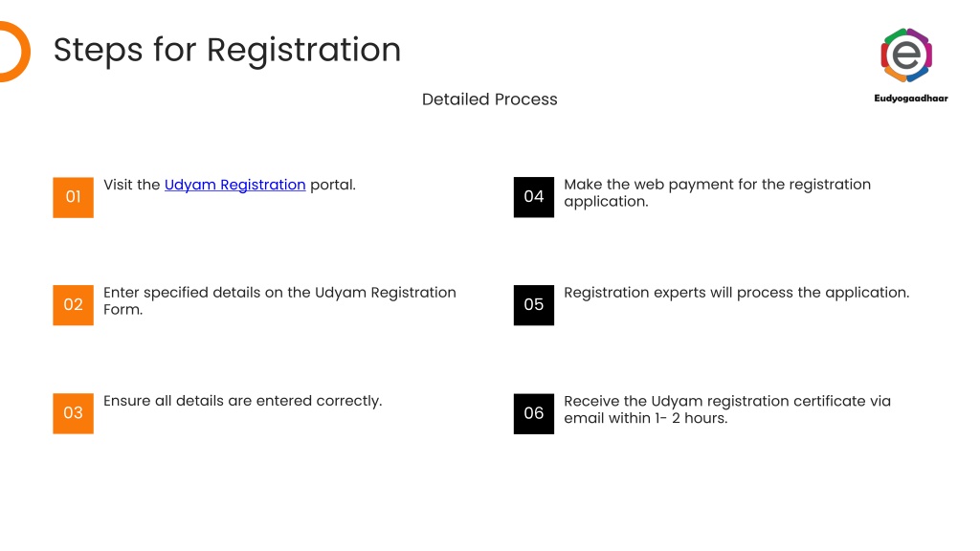Click the word 'portal.' after the link
The height and width of the screenshot is (551, 980).
(x=332, y=185)
